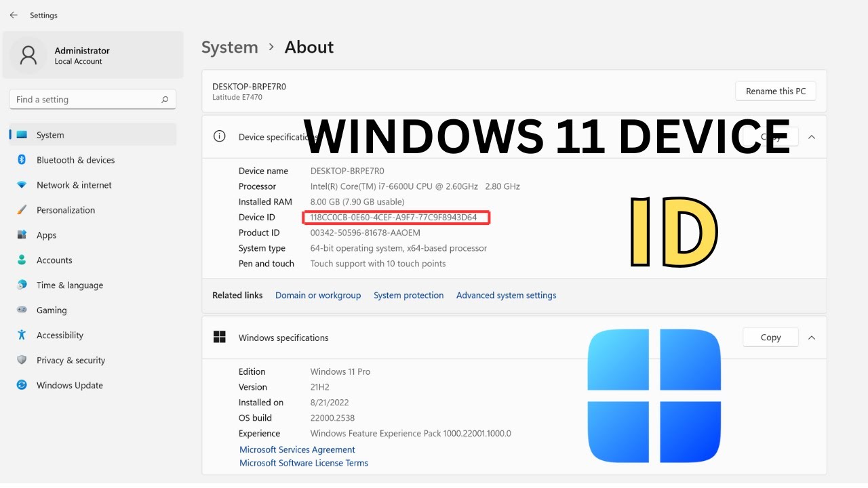Viewport: 868px width, 488px height.
Task: Click the Network wifi icon in sidebar
Action: pos(22,185)
